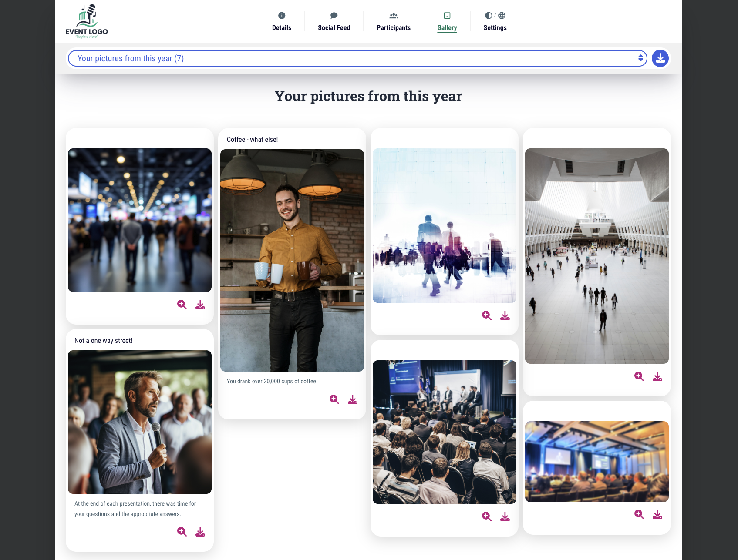Download the blurred blue auditorium photo
The height and width of the screenshot is (560, 738).
click(x=657, y=514)
